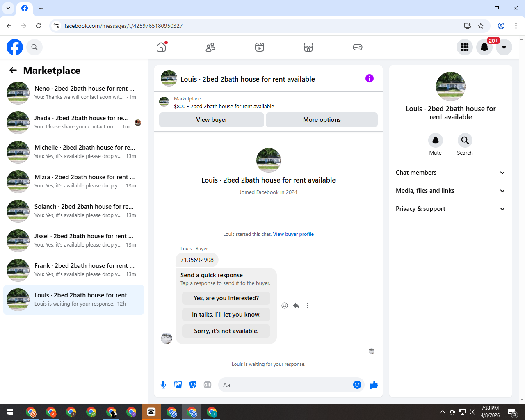Open the Marketplace storefront icon

308,47
